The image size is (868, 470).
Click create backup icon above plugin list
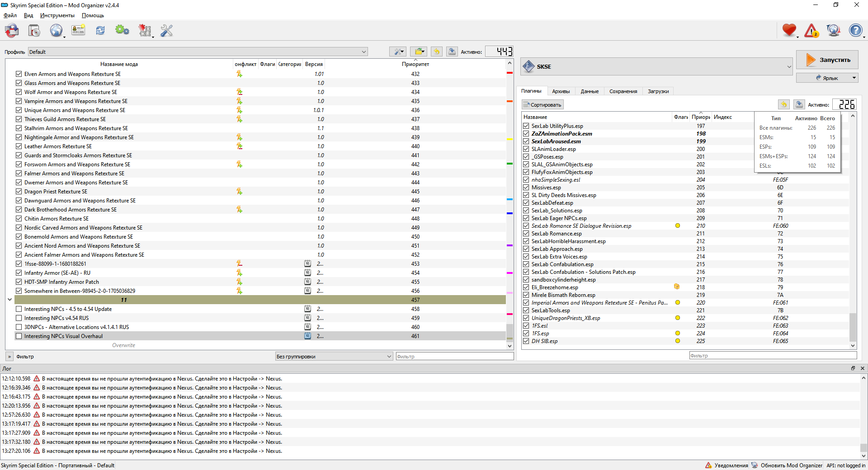799,104
